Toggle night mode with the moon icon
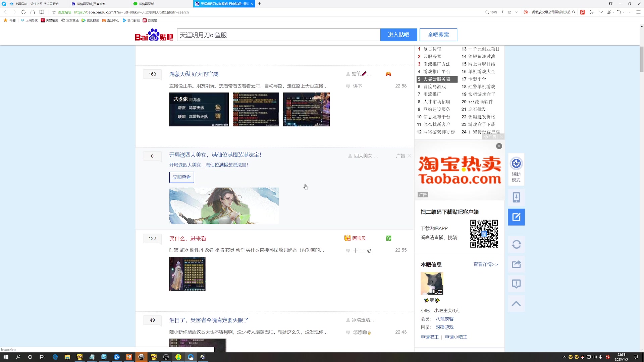Image resolution: width=644 pixels, height=362 pixels. [x=591, y=12]
